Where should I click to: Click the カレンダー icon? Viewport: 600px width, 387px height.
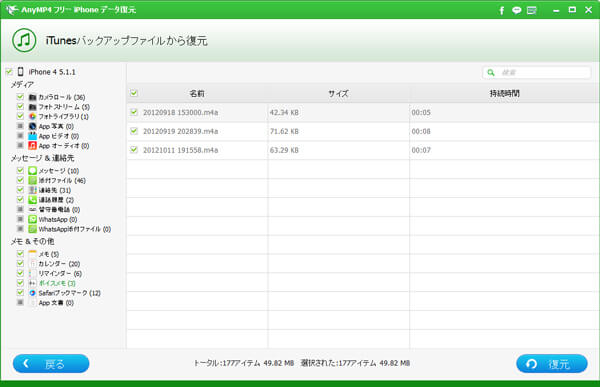33,264
